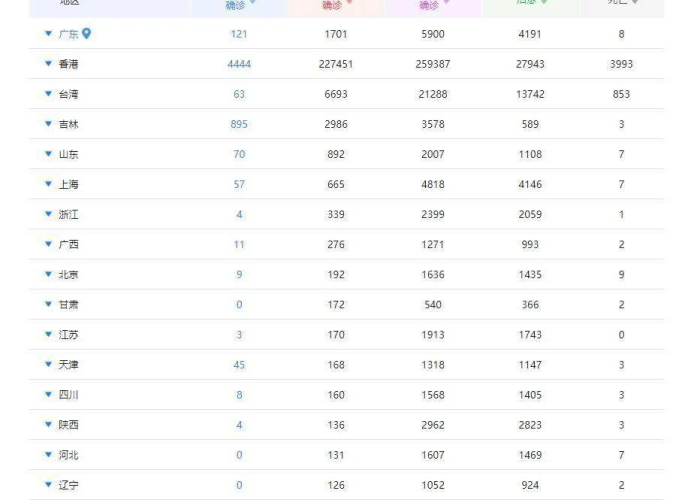Click the 台湾 region name
700x500 pixels.
coord(68,94)
